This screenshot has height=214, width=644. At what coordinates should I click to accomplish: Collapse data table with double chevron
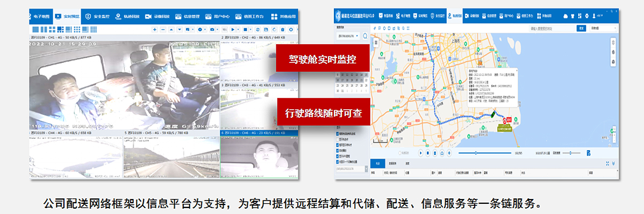(x=614, y=163)
